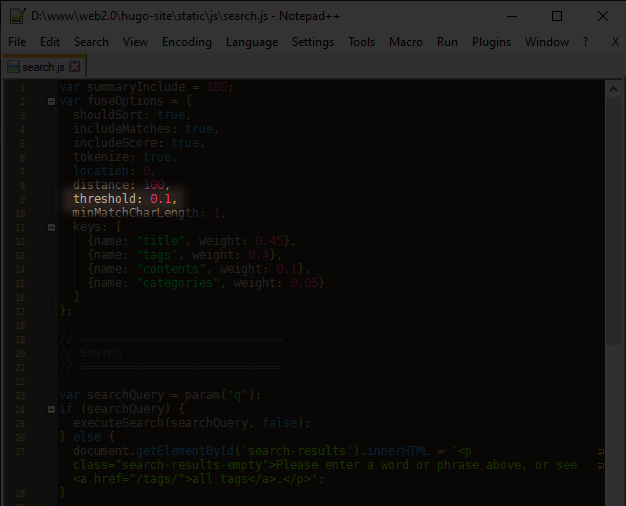Collapse the keys array fold marker

(51, 227)
